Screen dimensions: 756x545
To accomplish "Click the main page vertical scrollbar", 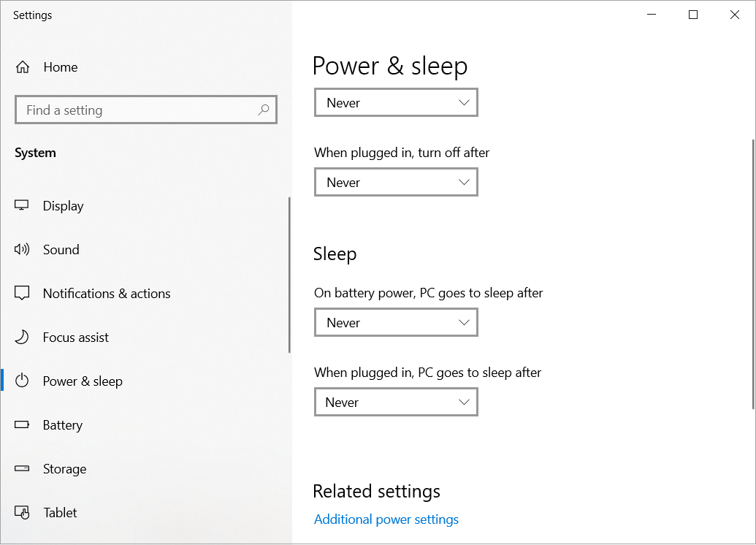I will (753, 274).
